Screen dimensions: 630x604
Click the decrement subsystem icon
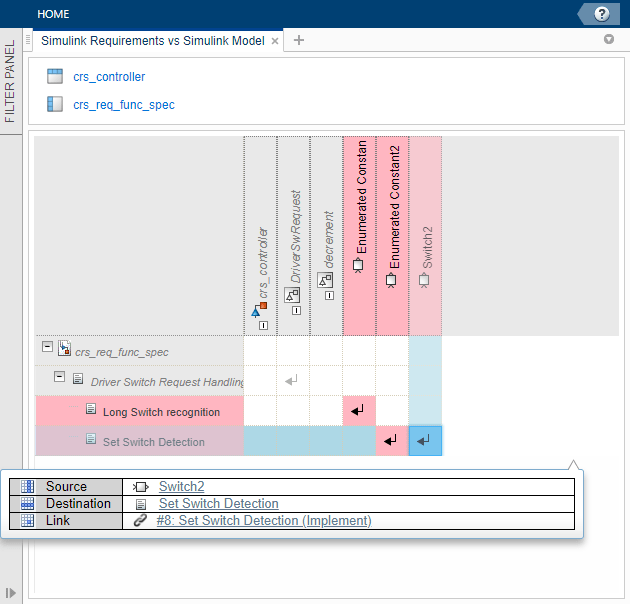(325, 280)
